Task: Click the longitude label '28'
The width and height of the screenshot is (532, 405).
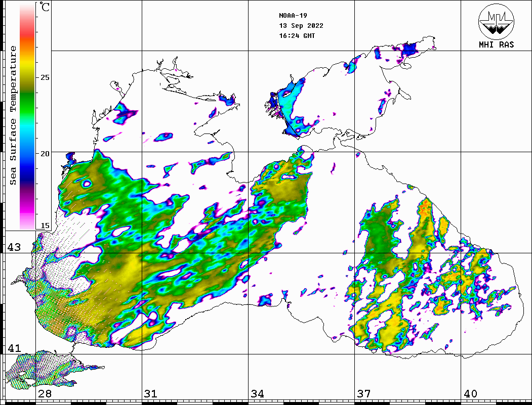Action: [x=45, y=393]
